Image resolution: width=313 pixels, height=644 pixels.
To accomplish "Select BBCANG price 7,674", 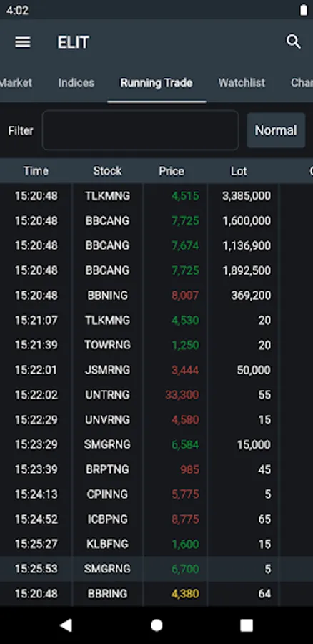I will pos(185,245).
